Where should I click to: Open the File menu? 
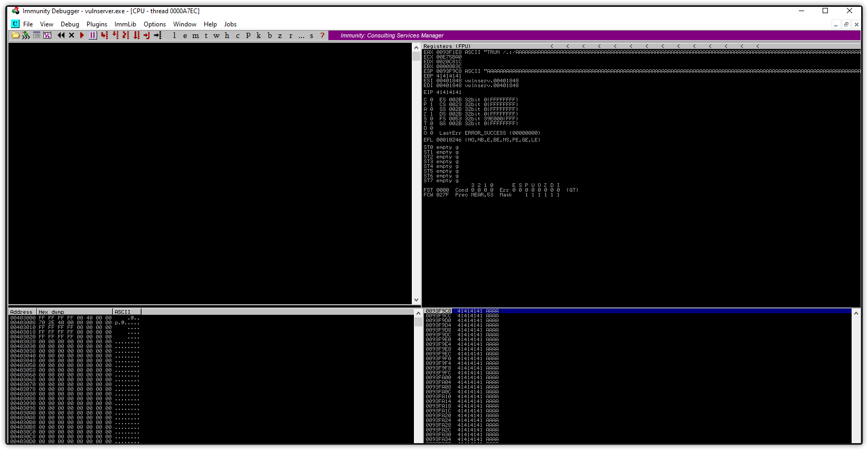(x=28, y=24)
